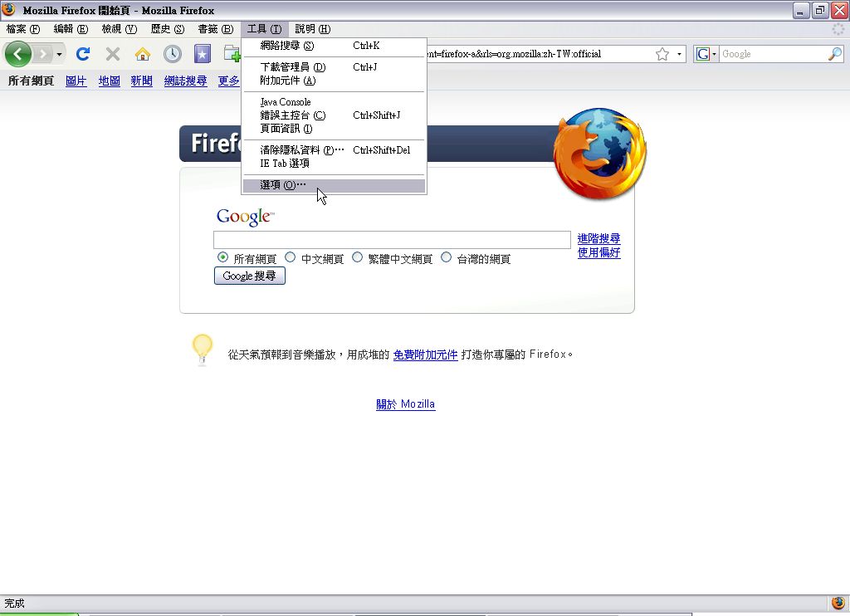The image size is (850, 616).
Task: Click the Google 搜尋 button
Action: coord(249,276)
